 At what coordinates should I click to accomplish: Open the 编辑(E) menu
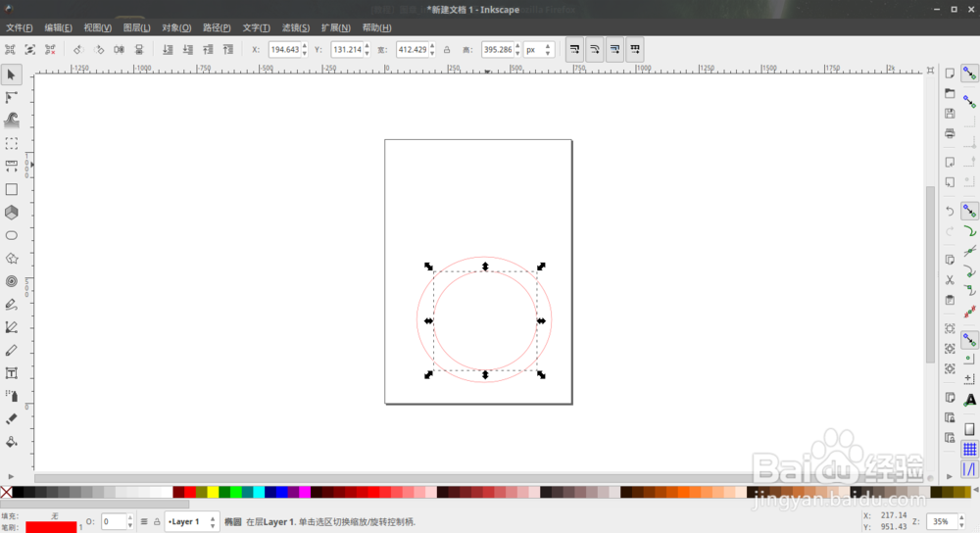click(x=58, y=27)
